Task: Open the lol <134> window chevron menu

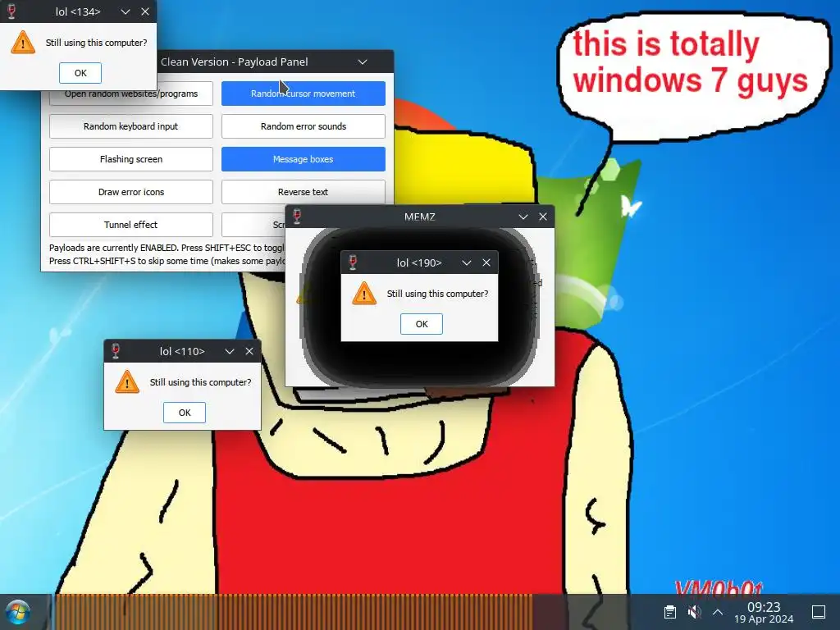Action: (126, 11)
